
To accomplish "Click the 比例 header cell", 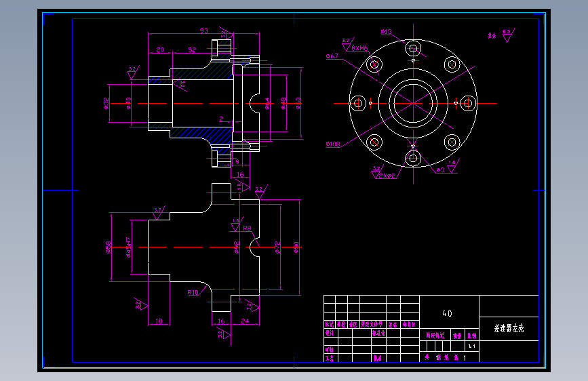I will 472,336.
